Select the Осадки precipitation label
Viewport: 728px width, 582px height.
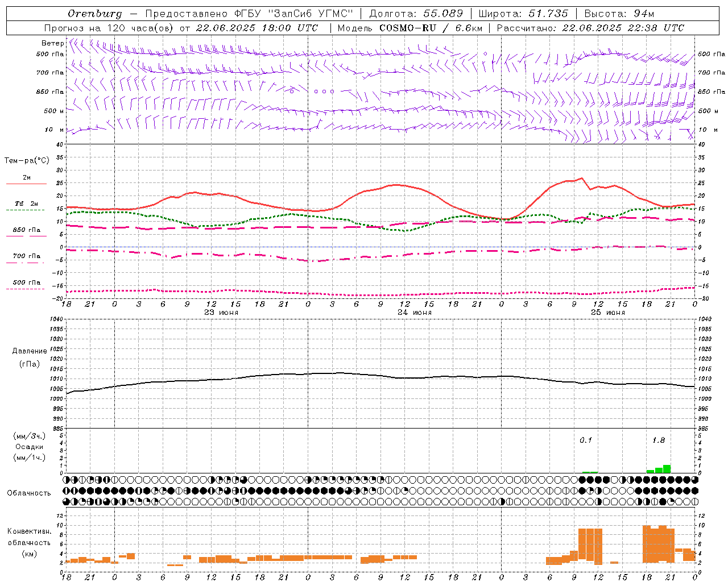(x=30, y=447)
